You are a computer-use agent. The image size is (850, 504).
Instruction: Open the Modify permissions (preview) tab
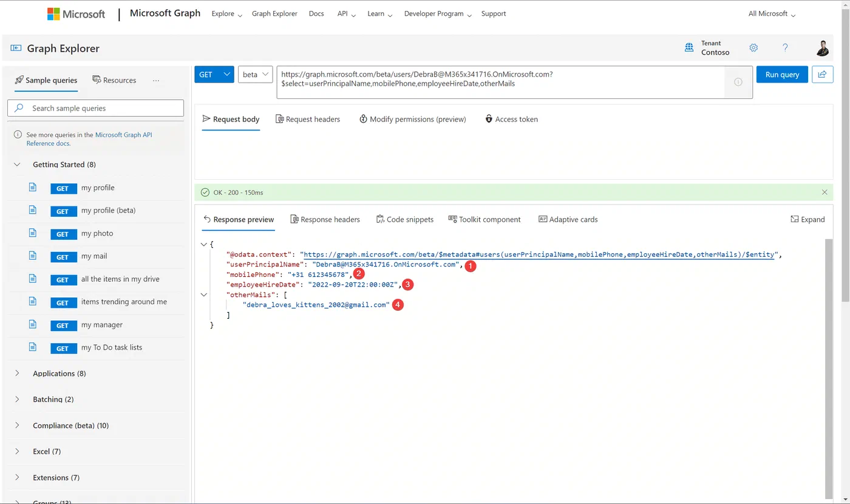coord(413,119)
